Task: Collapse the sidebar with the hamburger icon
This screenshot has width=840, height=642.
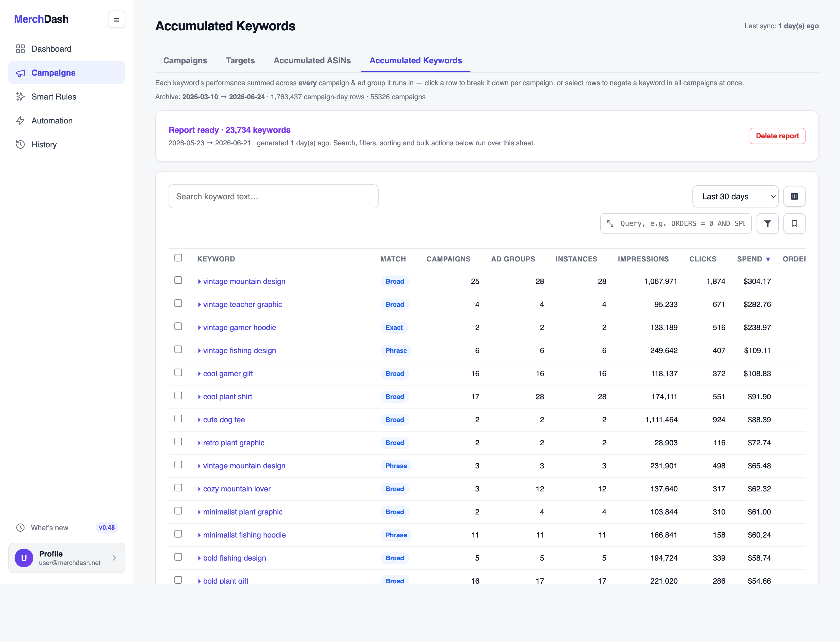Action: 116,20
